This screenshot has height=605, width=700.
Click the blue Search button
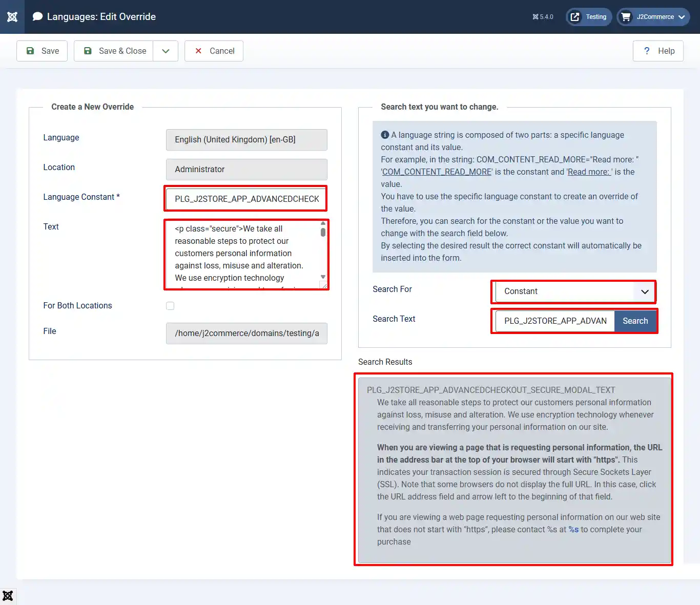635,321
